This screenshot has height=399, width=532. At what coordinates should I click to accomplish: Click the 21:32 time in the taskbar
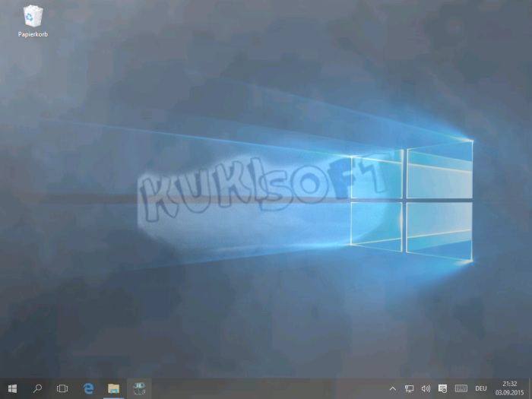click(508, 384)
